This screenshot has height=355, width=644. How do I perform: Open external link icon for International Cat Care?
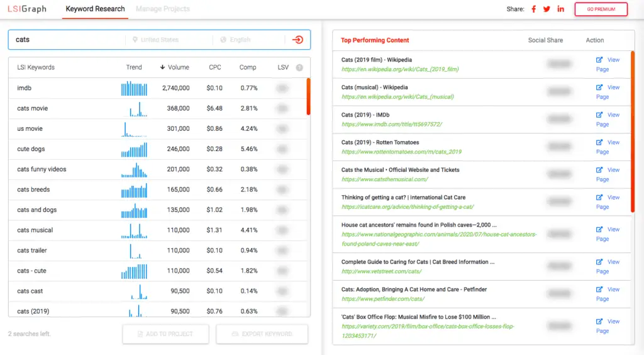point(599,197)
